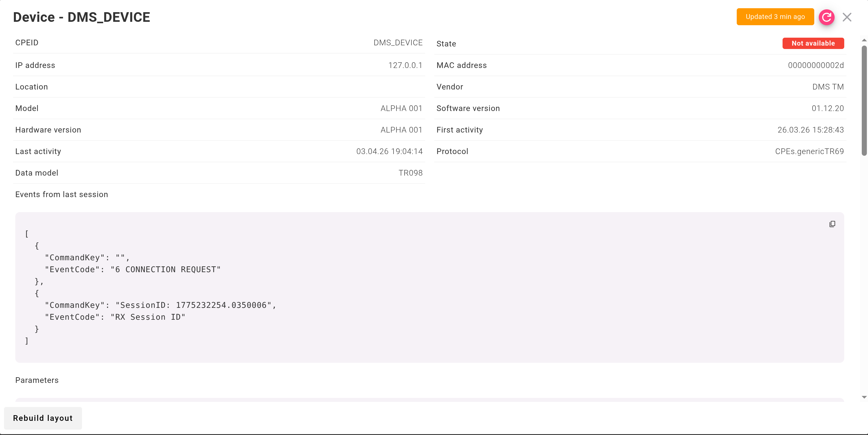Click the Parameters section label
The image size is (868, 435).
point(37,380)
